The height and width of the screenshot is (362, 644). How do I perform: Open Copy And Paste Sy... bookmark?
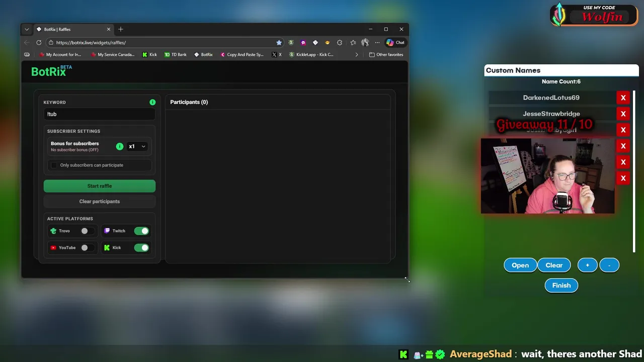click(242, 54)
